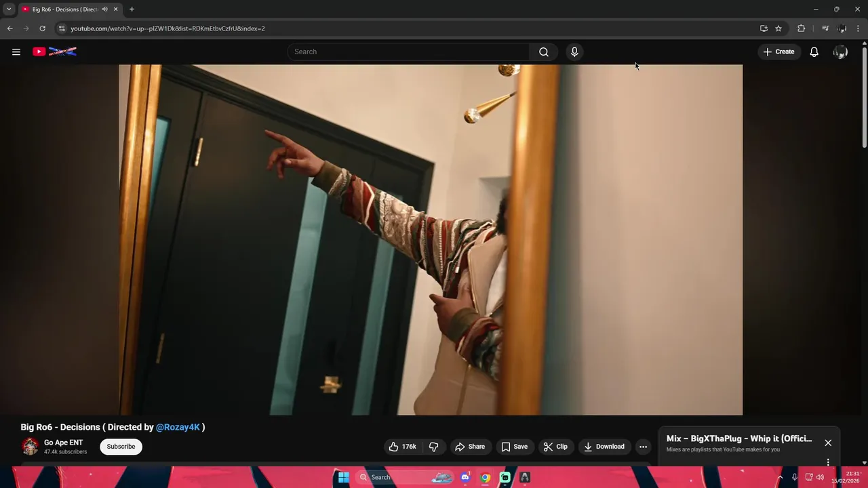The image size is (868, 488).
Task: Open taskbar volume control
Action: pyautogui.click(x=820, y=477)
